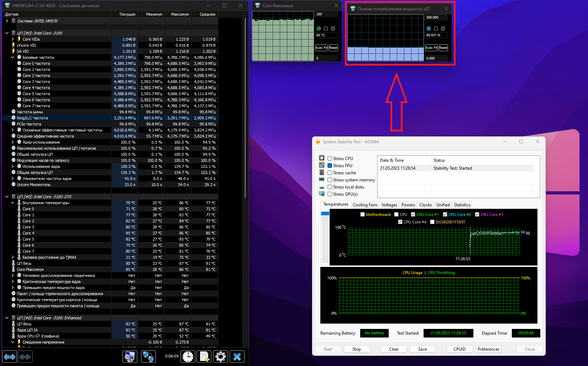588x366 pixels.
Task: Toggle the Motherboard graph checkbox
Action: tap(362, 215)
